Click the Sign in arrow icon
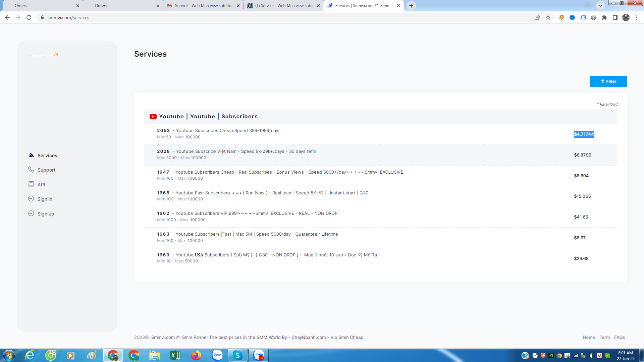Image resolution: width=644 pixels, height=362 pixels. tap(31, 199)
